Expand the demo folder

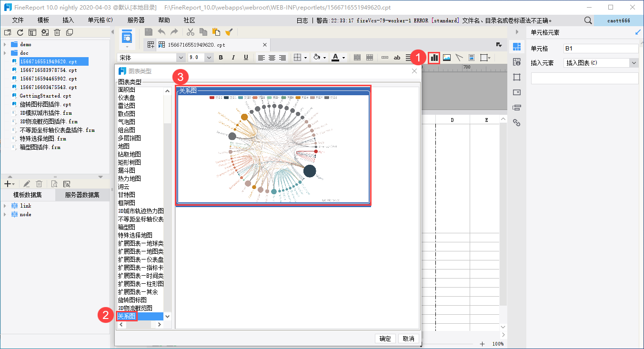coord(5,44)
